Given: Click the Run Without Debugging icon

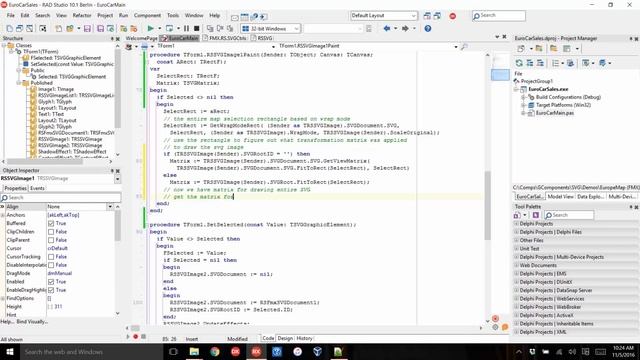Looking at the screenshot, I should tap(169, 29).
